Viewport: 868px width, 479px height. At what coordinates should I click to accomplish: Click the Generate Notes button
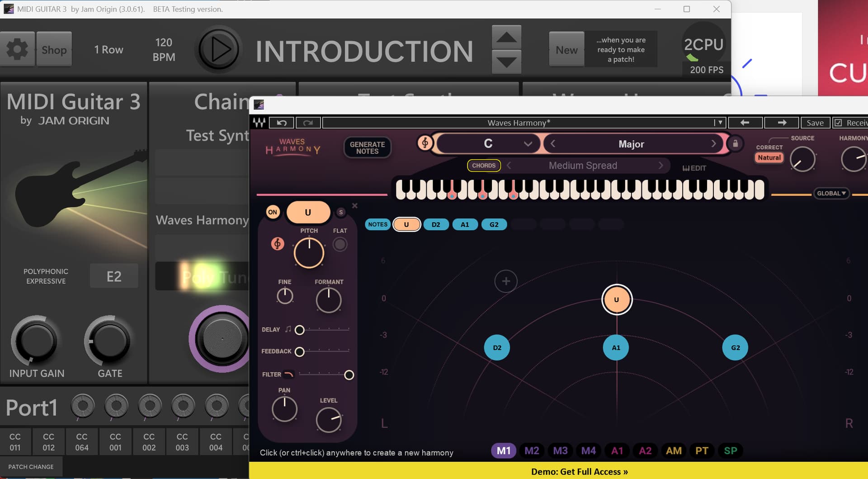pyautogui.click(x=367, y=147)
